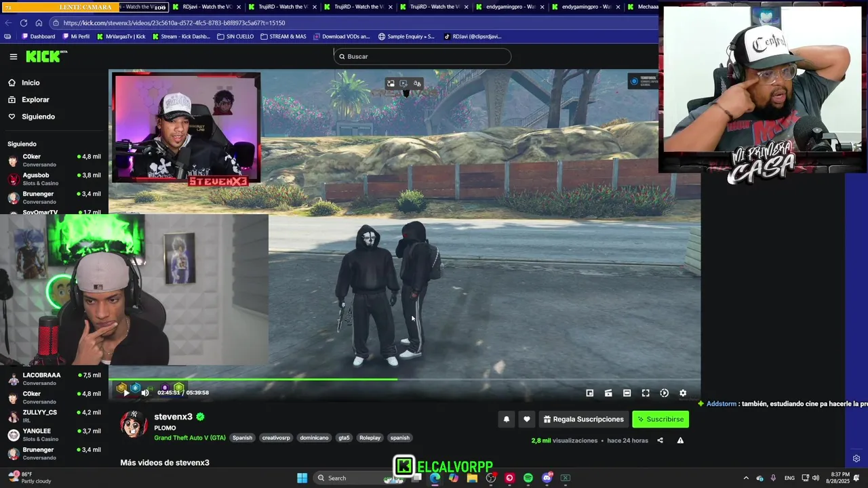Expand the STREAM & MAS bookmark folder
This screenshot has width=868, height=488.
click(283, 37)
